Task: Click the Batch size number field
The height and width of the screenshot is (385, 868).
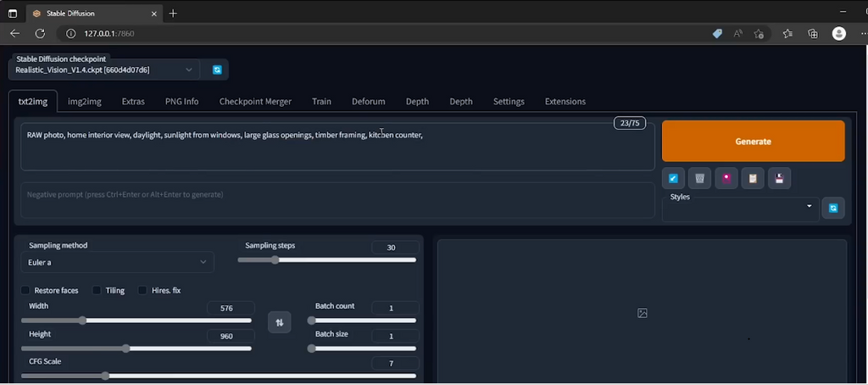Action: [395, 337]
